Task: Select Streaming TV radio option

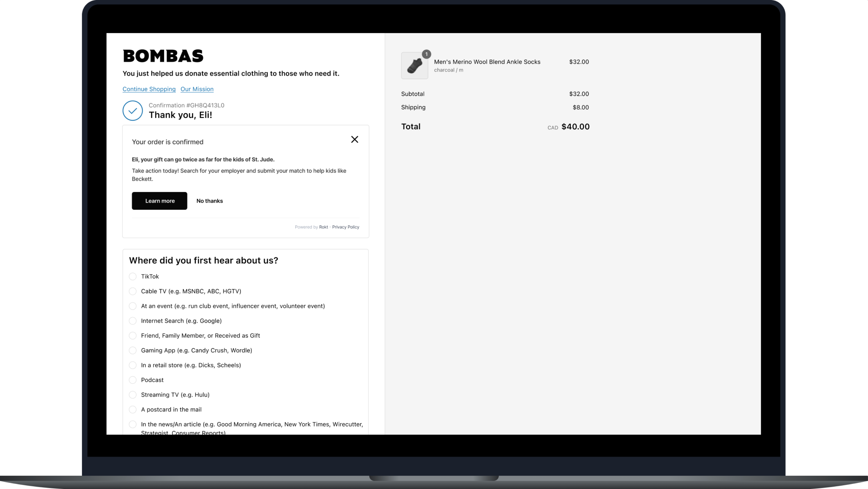Action: point(133,395)
